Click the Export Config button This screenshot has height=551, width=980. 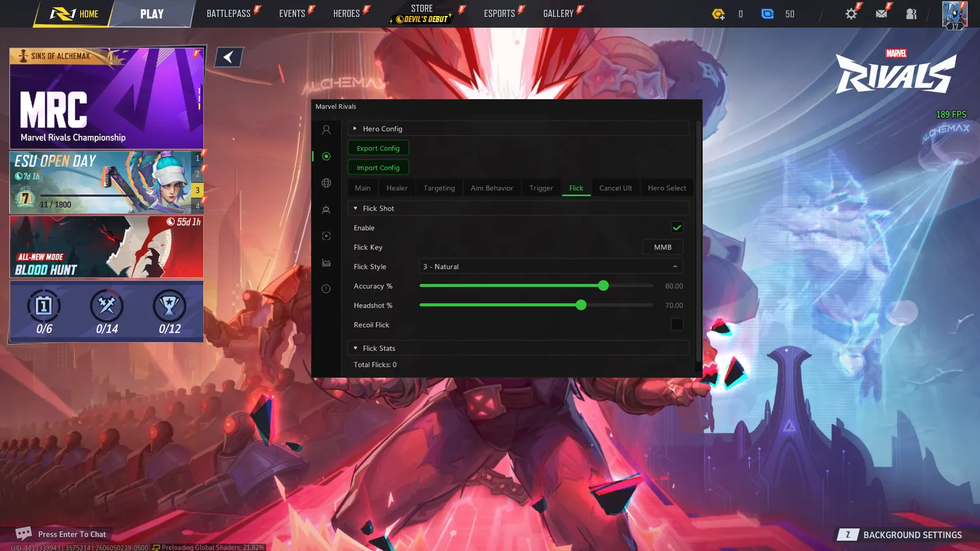pyautogui.click(x=378, y=148)
